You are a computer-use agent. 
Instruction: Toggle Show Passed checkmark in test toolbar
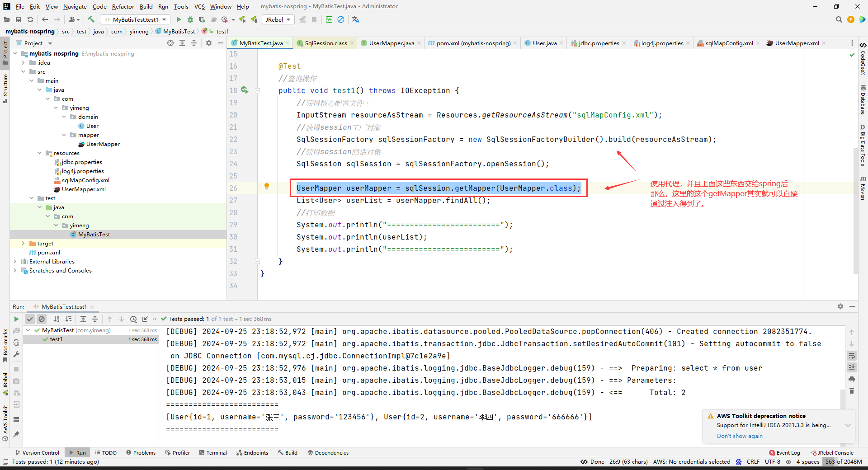click(30, 319)
